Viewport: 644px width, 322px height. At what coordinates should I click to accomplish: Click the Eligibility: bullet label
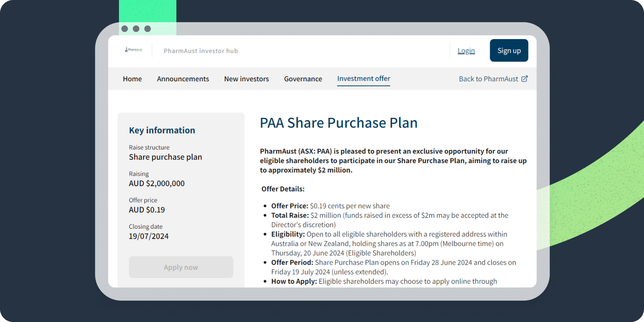click(x=288, y=234)
